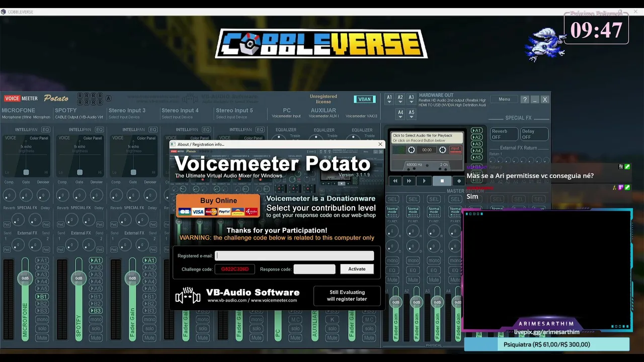Toggle the Reverb OFF button in Special FX
Viewport: 644px width, 362px height.
[x=504, y=134]
